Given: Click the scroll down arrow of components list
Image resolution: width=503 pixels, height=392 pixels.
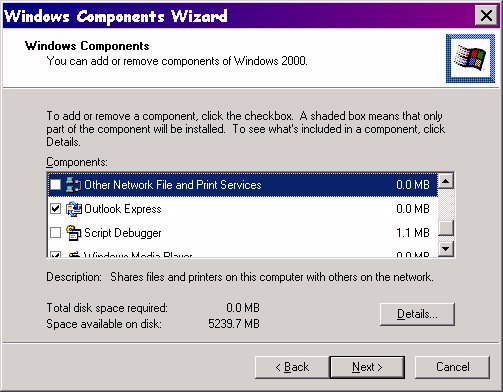Looking at the screenshot, I should tap(446, 249).
